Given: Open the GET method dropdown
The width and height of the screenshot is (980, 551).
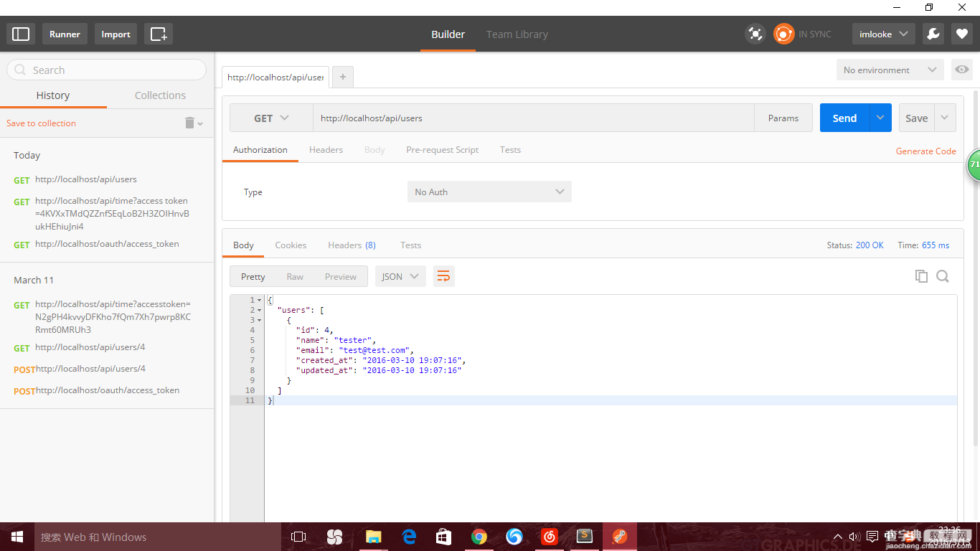Looking at the screenshot, I should (271, 118).
